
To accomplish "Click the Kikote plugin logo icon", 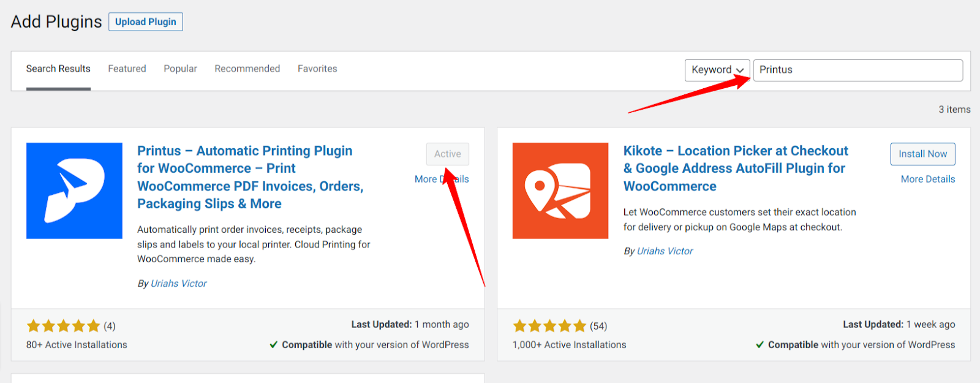I will click(x=560, y=191).
